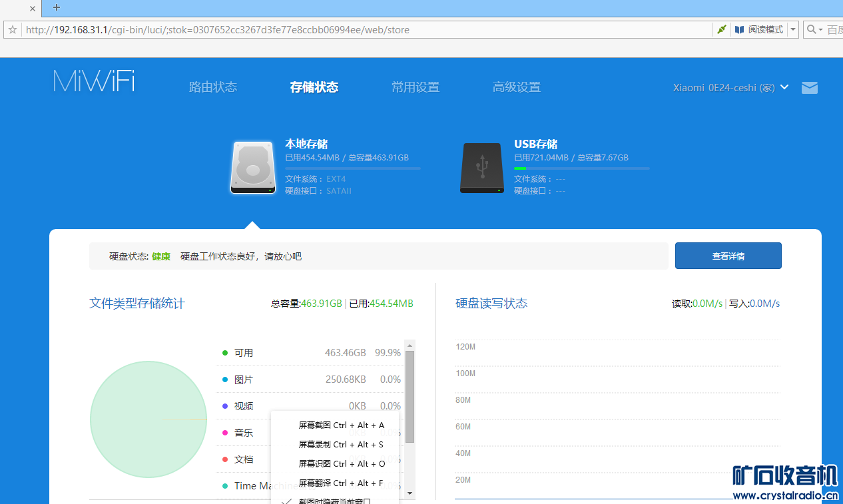Bookmark this page with the star icon

pos(12,30)
